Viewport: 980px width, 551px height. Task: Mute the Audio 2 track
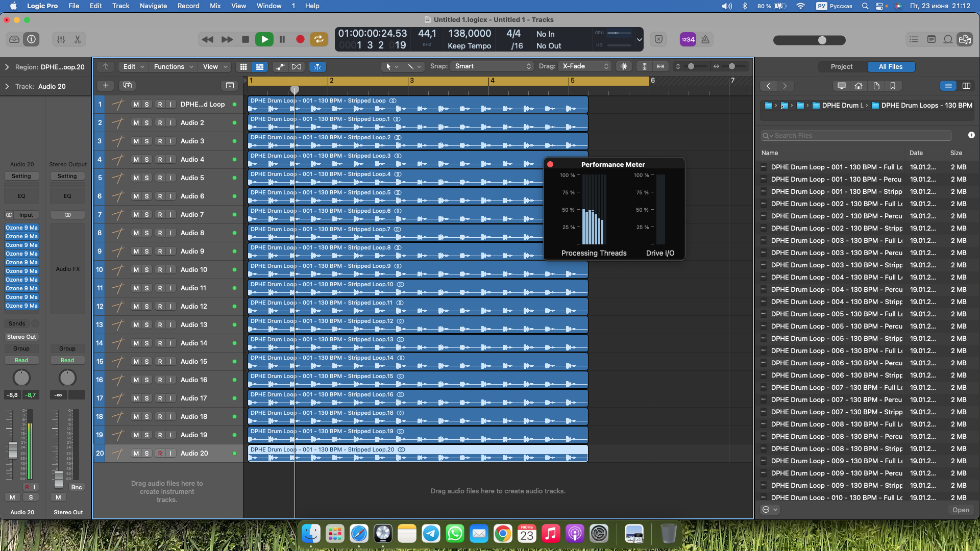click(x=136, y=123)
